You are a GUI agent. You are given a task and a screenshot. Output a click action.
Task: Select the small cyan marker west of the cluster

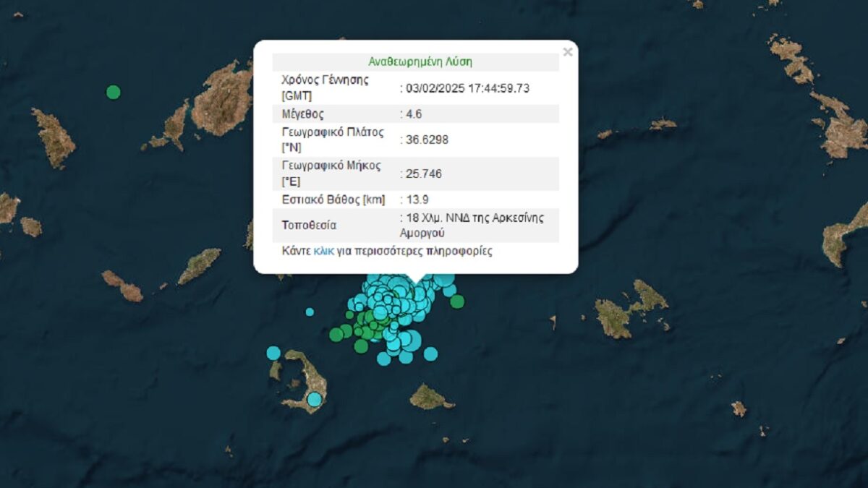(x=310, y=312)
